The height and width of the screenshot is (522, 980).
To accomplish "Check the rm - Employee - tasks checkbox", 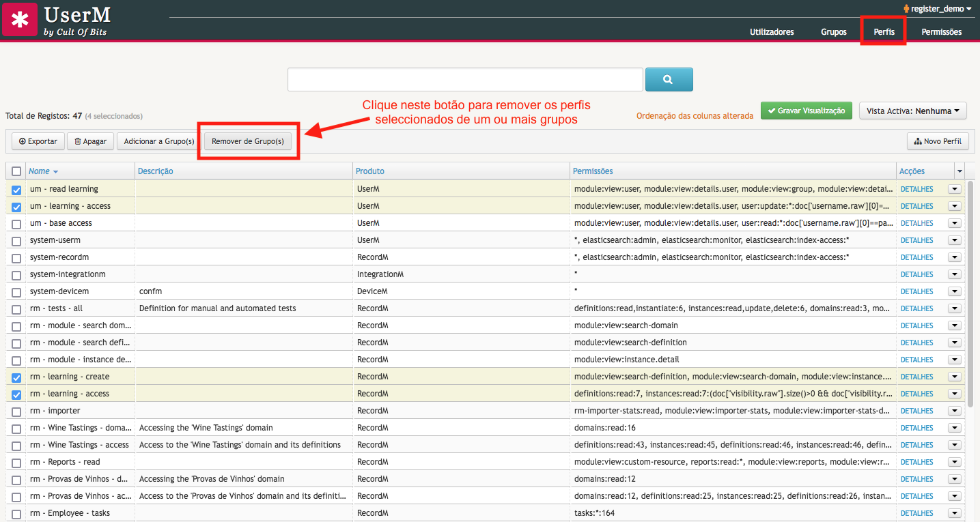I will coord(16,514).
